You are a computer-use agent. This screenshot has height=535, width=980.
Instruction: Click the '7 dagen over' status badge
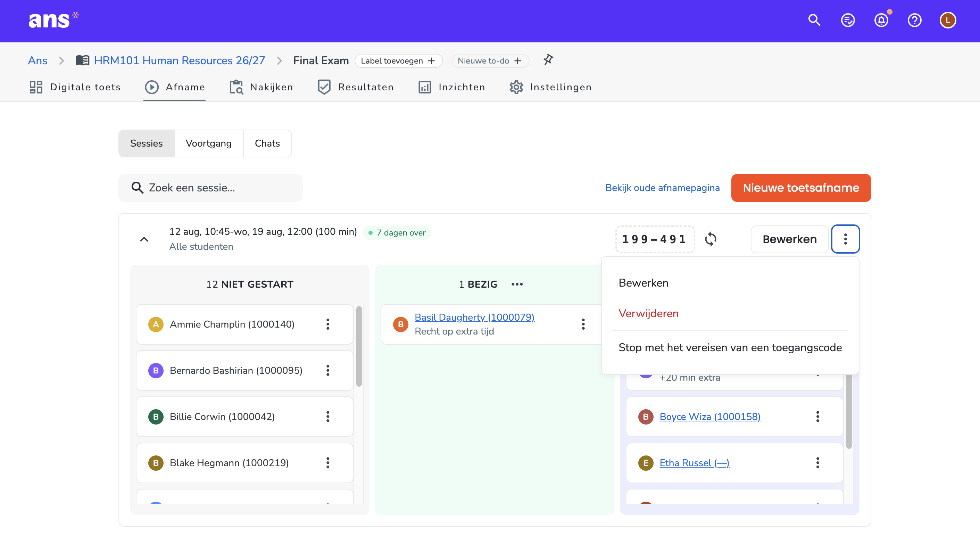click(x=397, y=232)
